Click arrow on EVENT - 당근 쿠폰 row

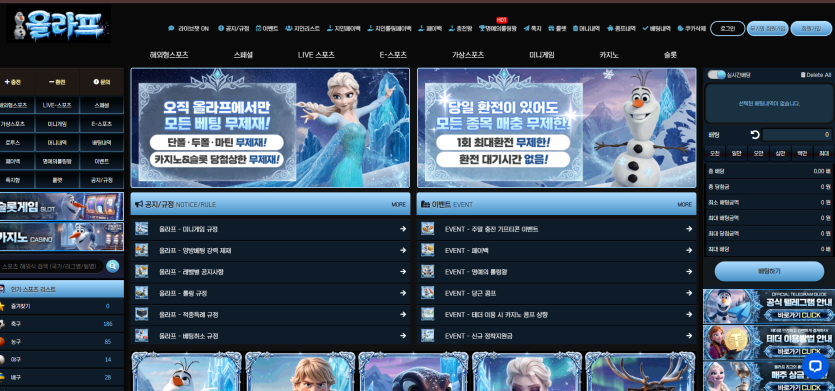pyautogui.click(x=689, y=293)
